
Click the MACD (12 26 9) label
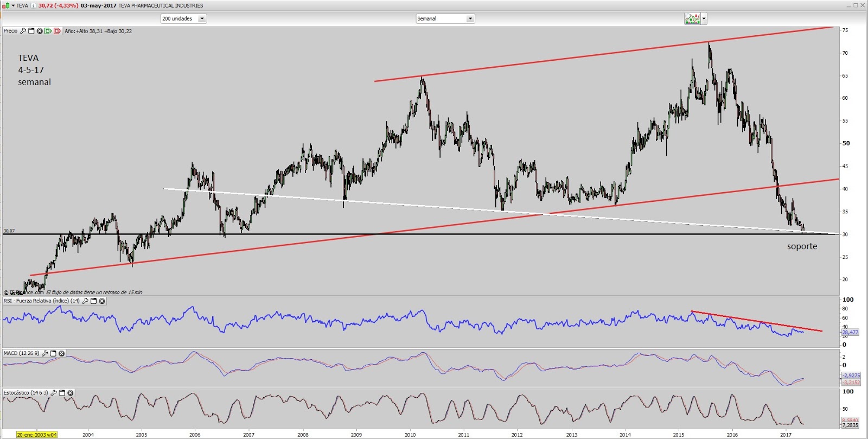tap(22, 353)
